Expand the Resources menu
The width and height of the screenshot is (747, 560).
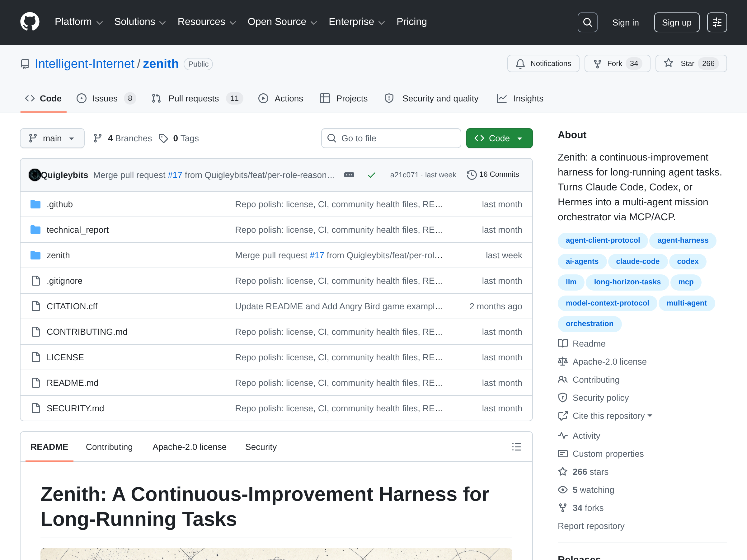click(x=207, y=22)
